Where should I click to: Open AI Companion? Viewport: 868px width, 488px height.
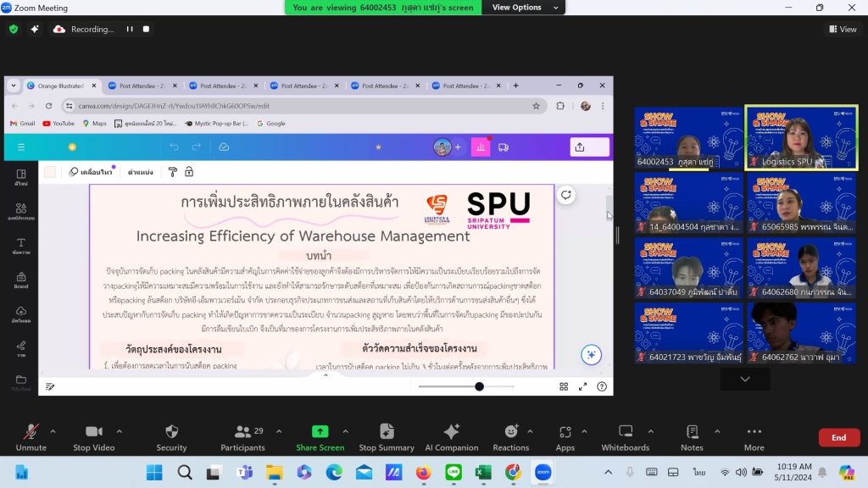pyautogui.click(x=451, y=437)
